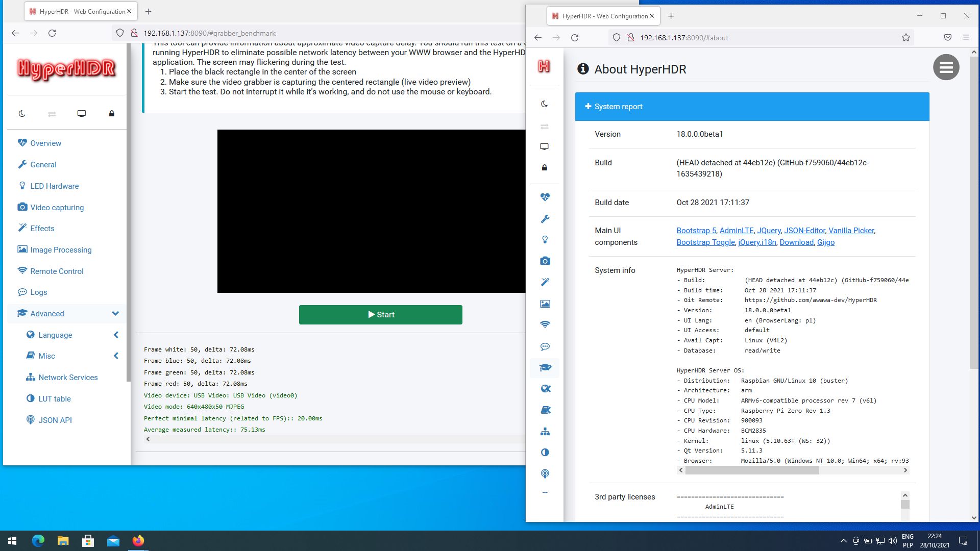Open File Explorer from taskbar
This screenshot has height=551, width=980.
63,541
